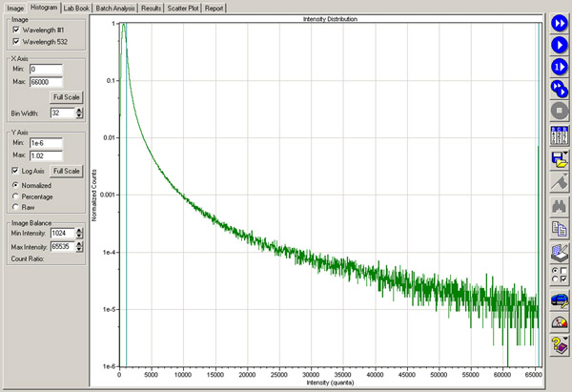Viewport: 572px width, 392px height.
Task: Open the Results tab
Action: (151, 8)
